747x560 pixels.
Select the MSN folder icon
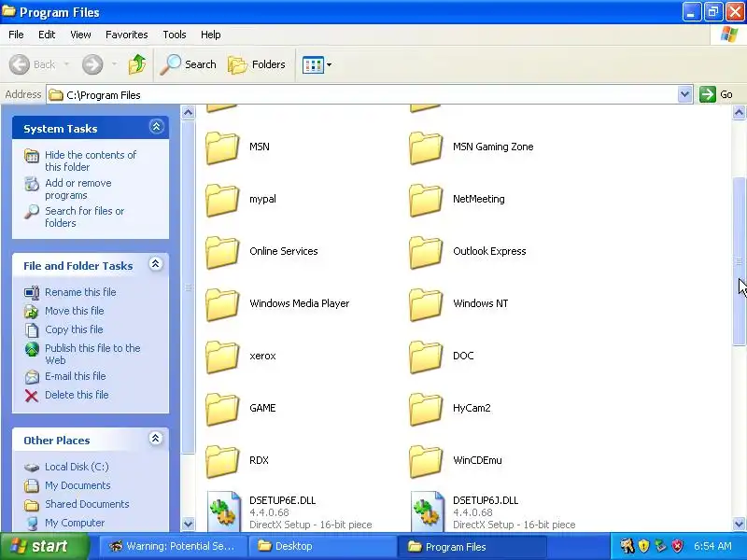(x=222, y=147)
